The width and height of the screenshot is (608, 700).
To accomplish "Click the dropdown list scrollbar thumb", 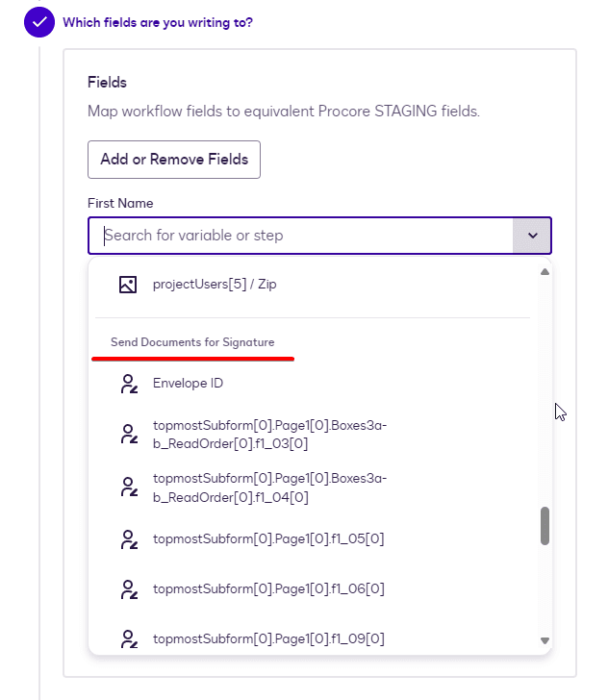I will [x=545, y=526].
